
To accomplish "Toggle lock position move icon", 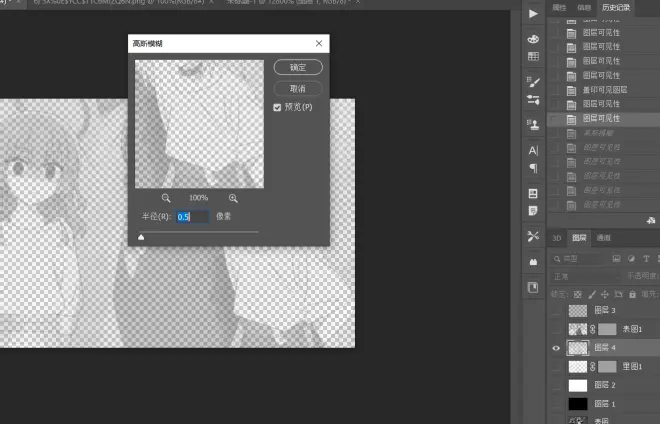I will click(x=605, y=294).
